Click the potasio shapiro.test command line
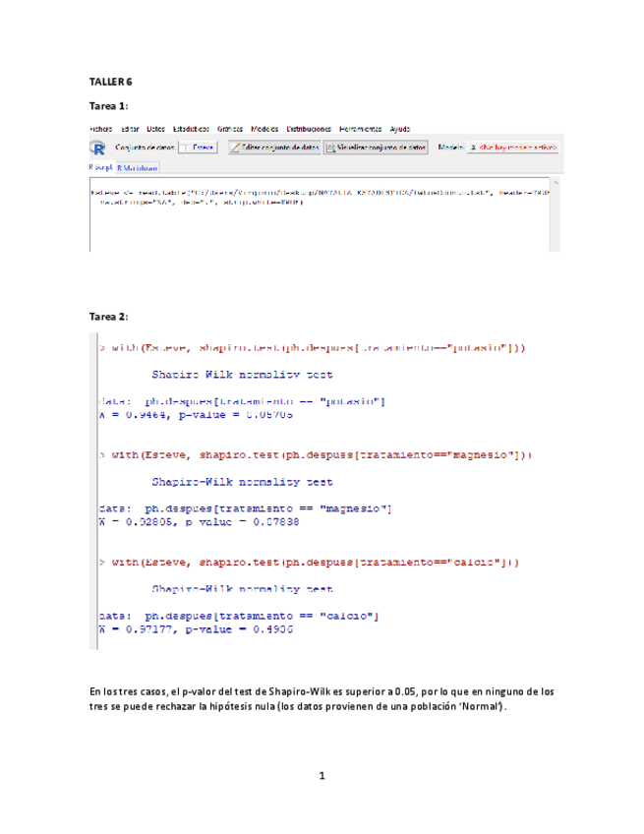This screenshot has height=834, width=644. tap(312, 348)
